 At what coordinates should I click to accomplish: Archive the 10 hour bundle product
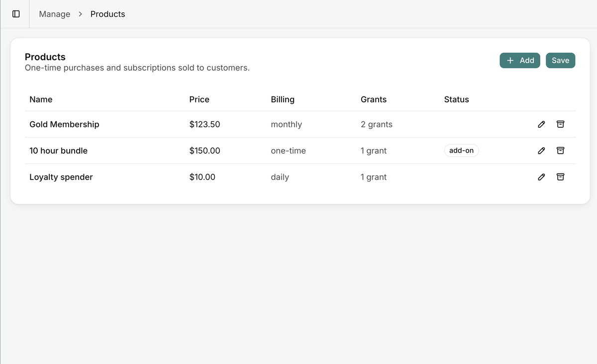tap(560, 151)
